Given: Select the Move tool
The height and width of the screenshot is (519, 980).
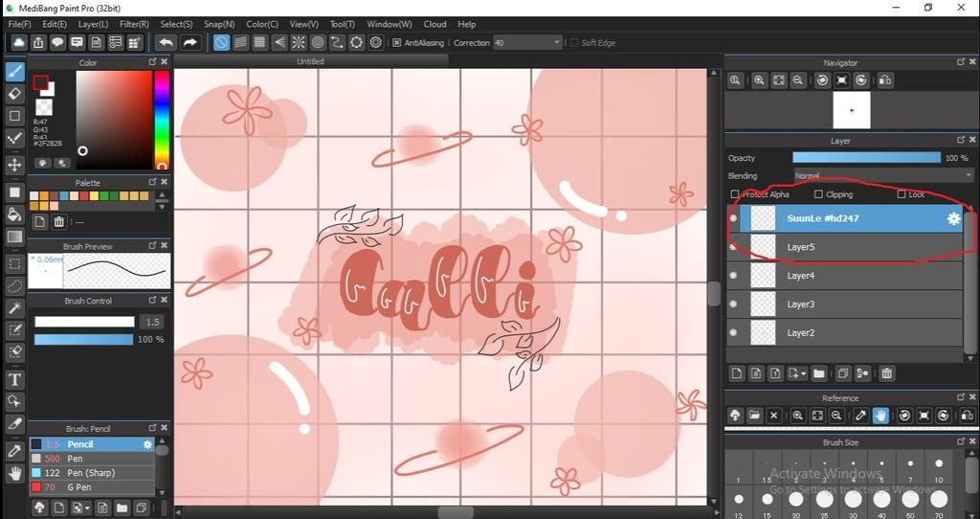Looking at the screenshot, I should click(15, 165).
